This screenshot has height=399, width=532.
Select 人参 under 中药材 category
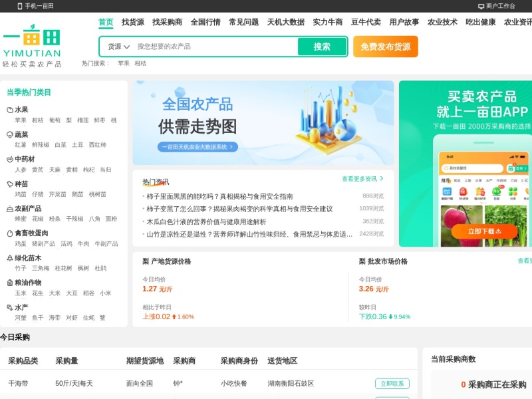[x=21, y=170]
